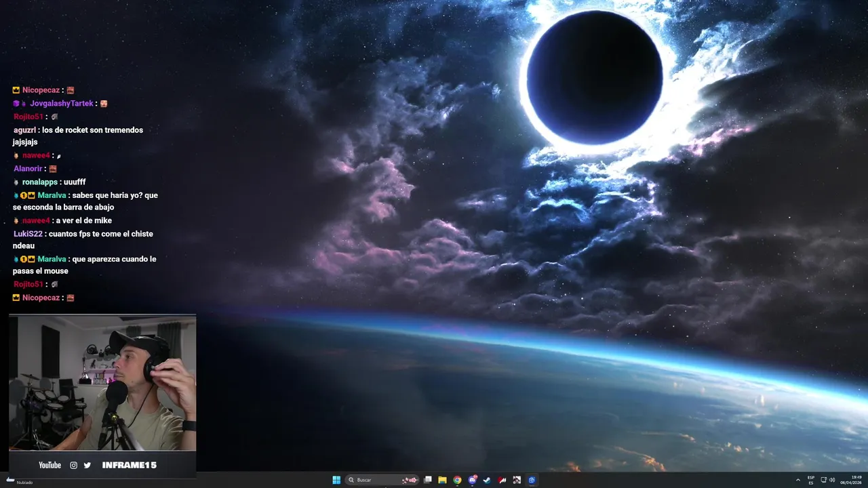The width and height of the screenshot is (868, 488).
Task: Click Maralva's message 'que aparezca cuando le'
Action: click(85, 265)
